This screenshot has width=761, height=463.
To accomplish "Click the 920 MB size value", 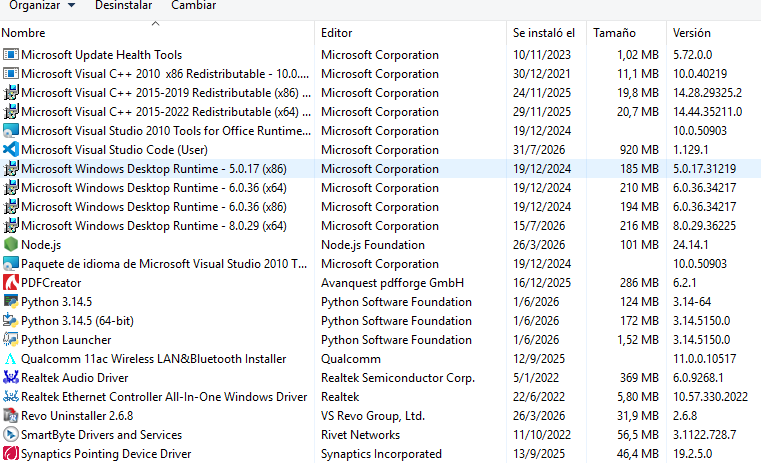I will coord(639,149).
